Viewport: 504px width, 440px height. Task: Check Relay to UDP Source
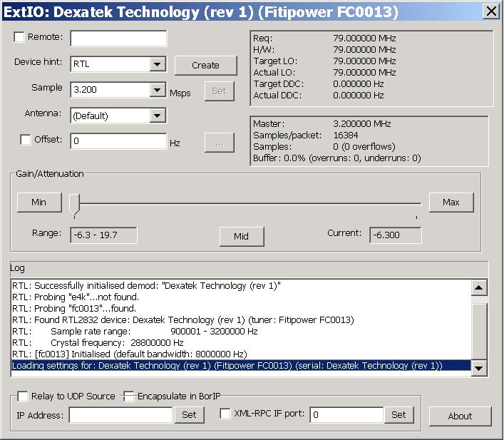(x=22, y=396)
